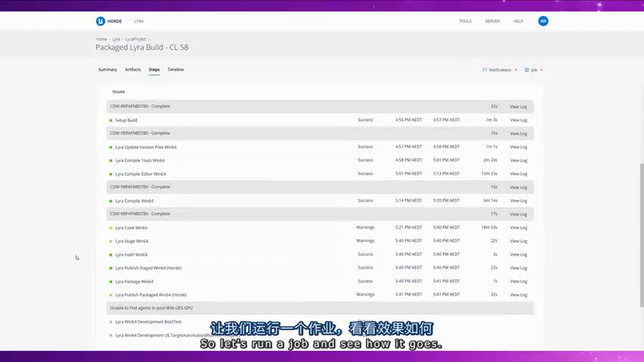Switch to the Summary tab
This screenshot has height=362, width=644.
pyautogui.click(x=107, y=69)
